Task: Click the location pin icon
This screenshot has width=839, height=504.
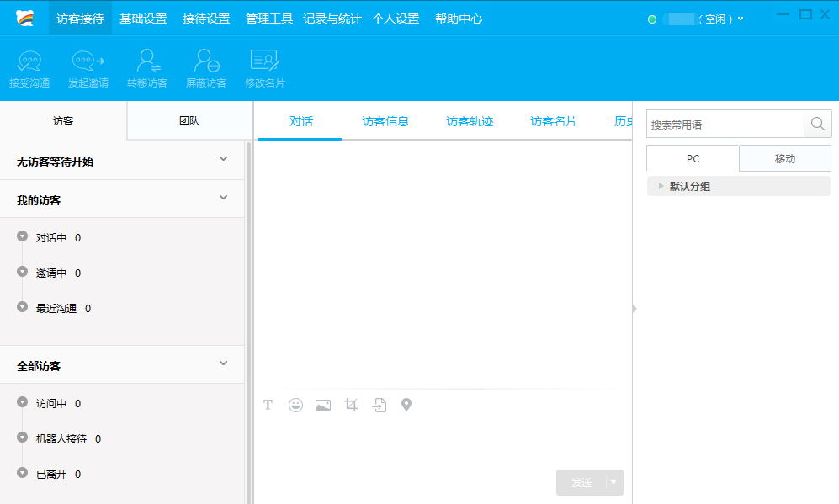Action: tap(406, 405)
